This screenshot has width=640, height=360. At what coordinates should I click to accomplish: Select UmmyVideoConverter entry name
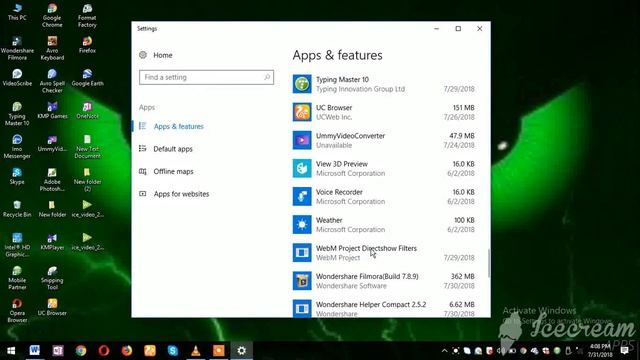(350, 136)
